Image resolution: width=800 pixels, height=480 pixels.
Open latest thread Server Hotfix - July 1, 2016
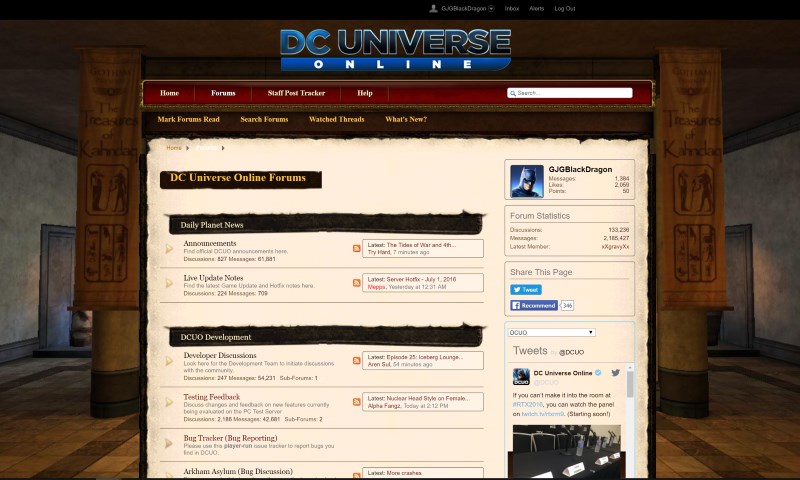pyautogui.click(x=421, y=280)
